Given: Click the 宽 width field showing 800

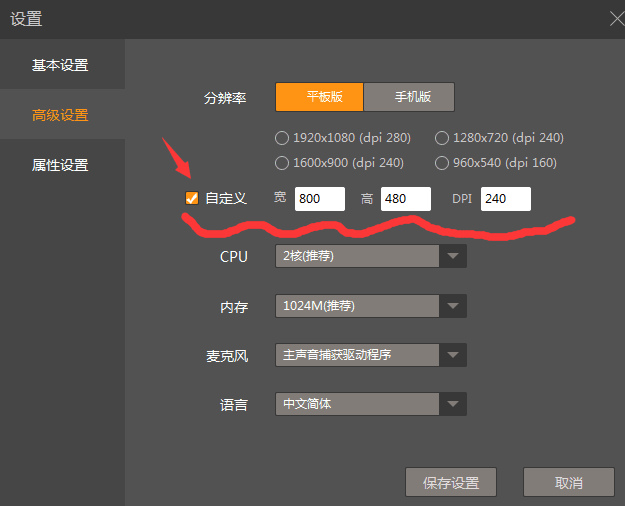Looking at the screenshot, I should [320, 199].
